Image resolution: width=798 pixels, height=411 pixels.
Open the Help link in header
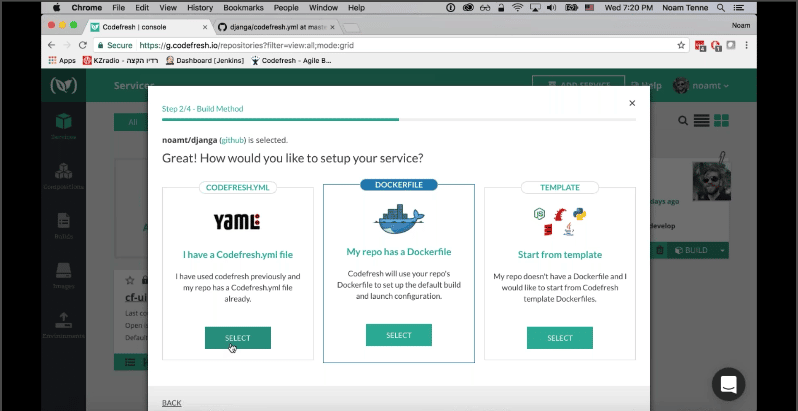tap(646, 85)
